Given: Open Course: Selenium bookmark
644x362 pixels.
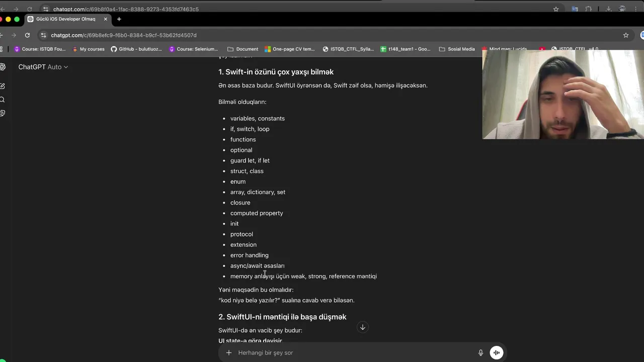Looking at the screenshot, I should (194, 49).
